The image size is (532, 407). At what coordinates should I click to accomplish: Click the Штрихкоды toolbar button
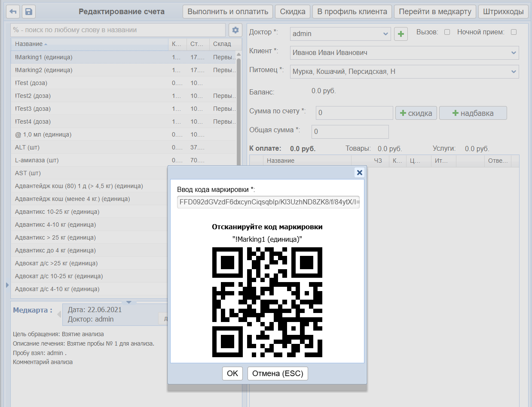pyautogui.click(x=503, y=12)
